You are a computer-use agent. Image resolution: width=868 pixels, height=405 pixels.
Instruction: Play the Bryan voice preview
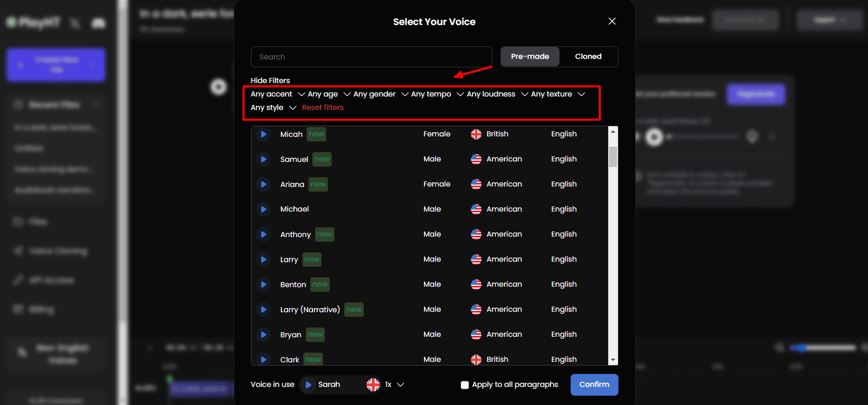pos(263,334)
